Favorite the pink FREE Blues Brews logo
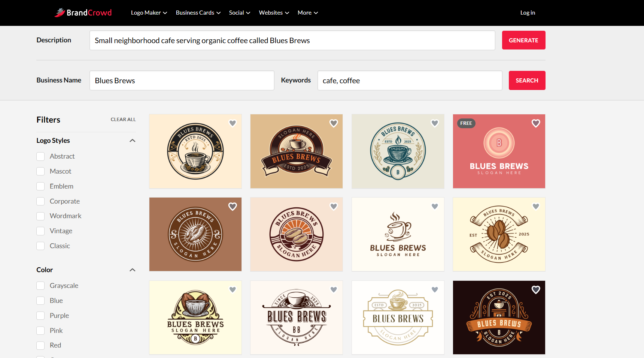This screenshot has height=358, width=644. coord(536,123)
